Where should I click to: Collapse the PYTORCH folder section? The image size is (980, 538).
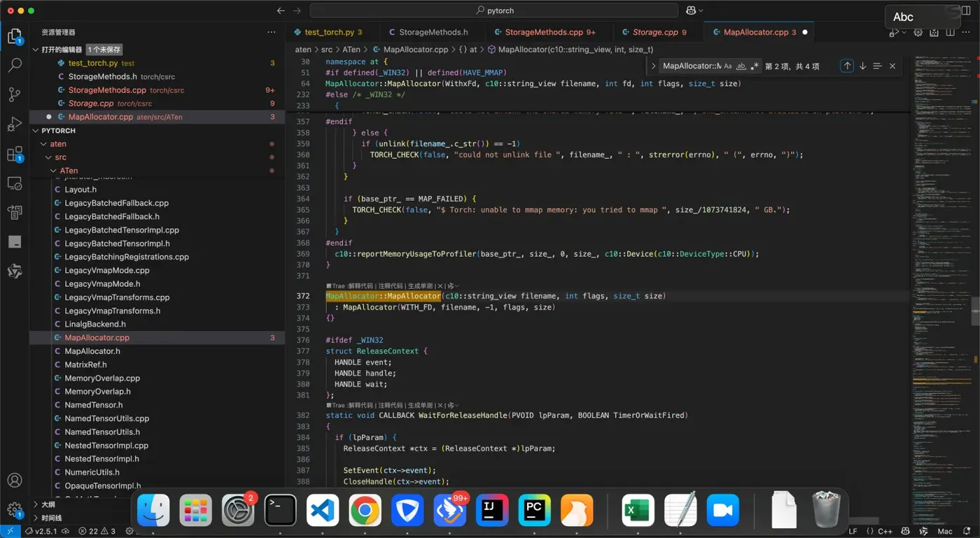pyautogui.click(x=36, y=131)
